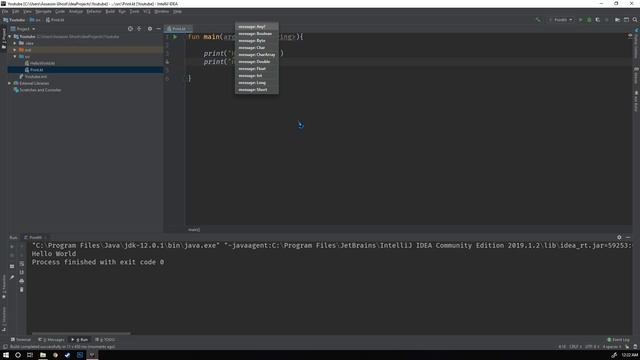Screen dimensions: 640x360
Task: Click the Run button in toolbar
Action: point(580,20)
